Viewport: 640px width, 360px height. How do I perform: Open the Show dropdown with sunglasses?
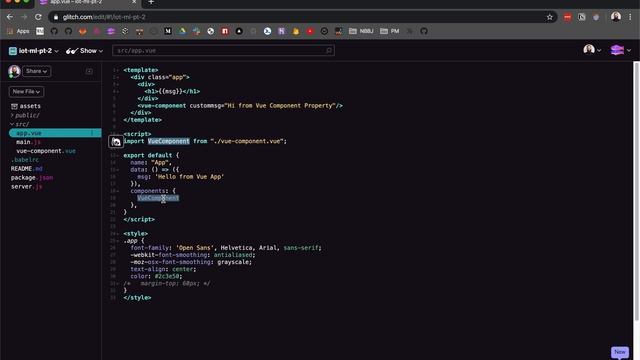coord(84,51)
